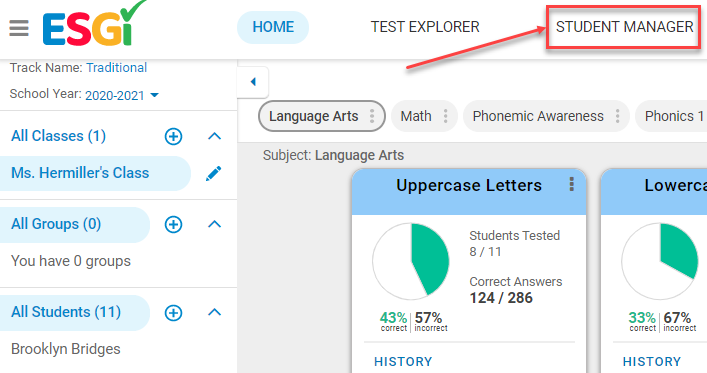Image resolution: width=707 pixels, height=373 pixels.
Task: Add a new student with plus icon
Action: click(174, 313)
